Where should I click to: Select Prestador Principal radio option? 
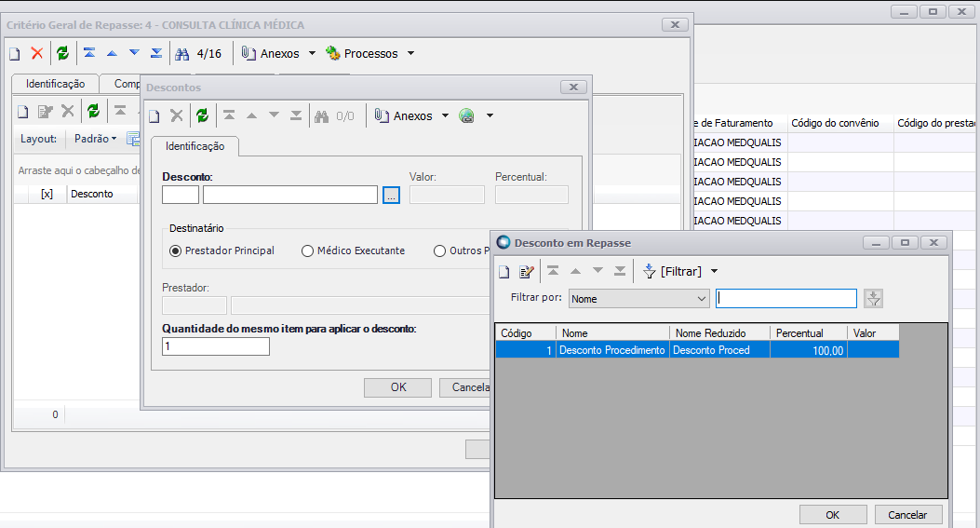coord(222,250)
